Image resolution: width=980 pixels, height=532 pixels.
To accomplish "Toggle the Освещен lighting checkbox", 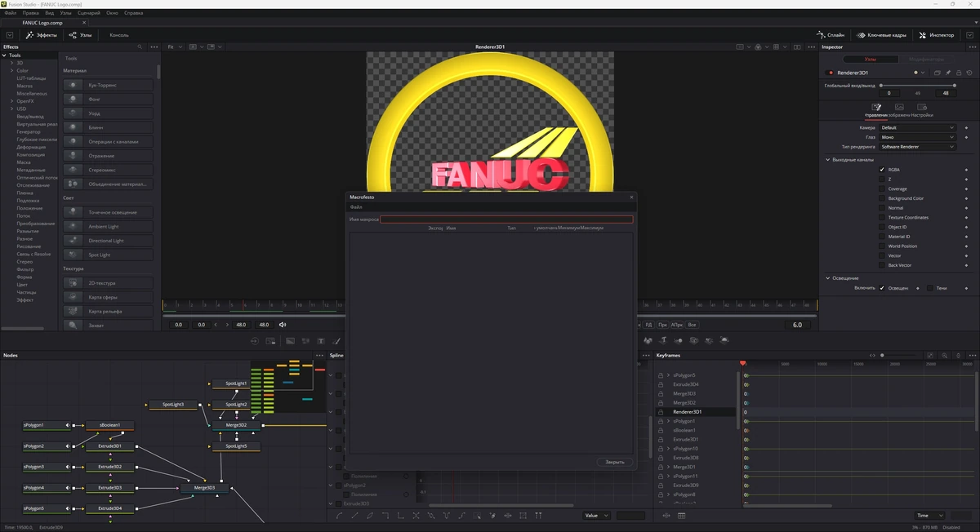I will [x=882, y=288].
